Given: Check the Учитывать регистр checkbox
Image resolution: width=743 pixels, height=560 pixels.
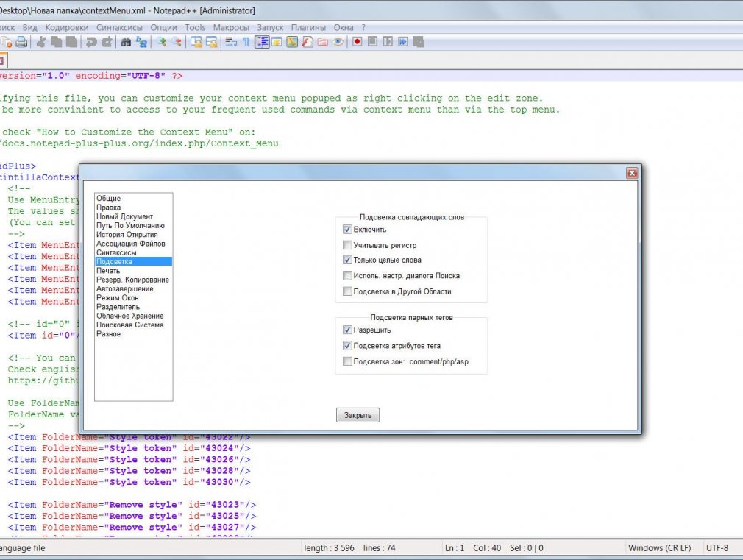Looking at the screenshot, I should tap(347, 244).
